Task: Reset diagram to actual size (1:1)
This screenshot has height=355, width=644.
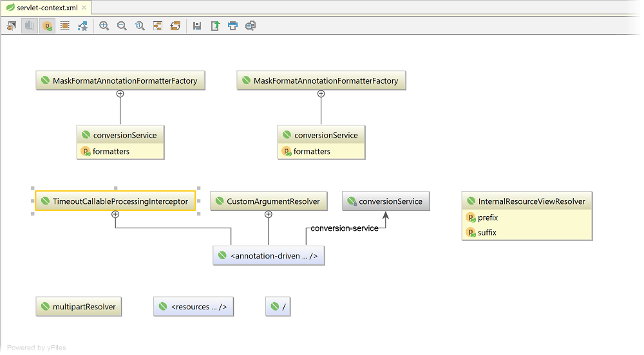Action: (x=140, y=26)
